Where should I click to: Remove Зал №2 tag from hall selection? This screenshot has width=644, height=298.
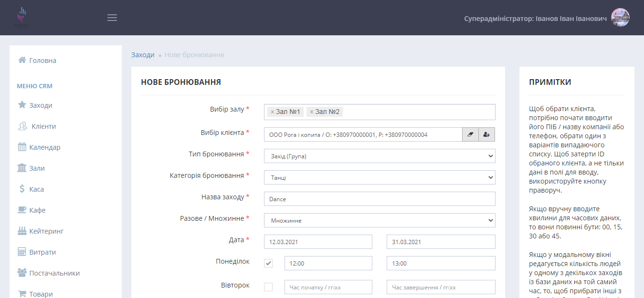coord(312,112)
